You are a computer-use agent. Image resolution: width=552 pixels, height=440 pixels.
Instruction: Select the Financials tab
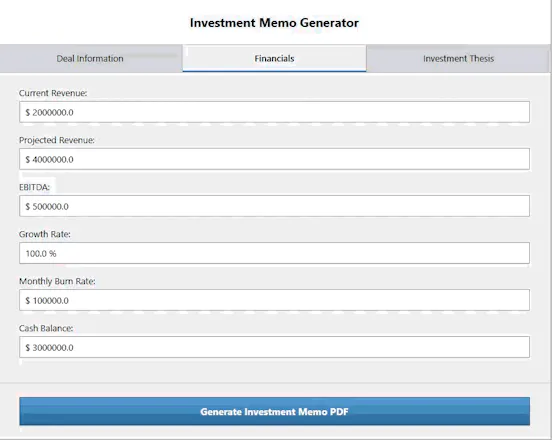274,58
